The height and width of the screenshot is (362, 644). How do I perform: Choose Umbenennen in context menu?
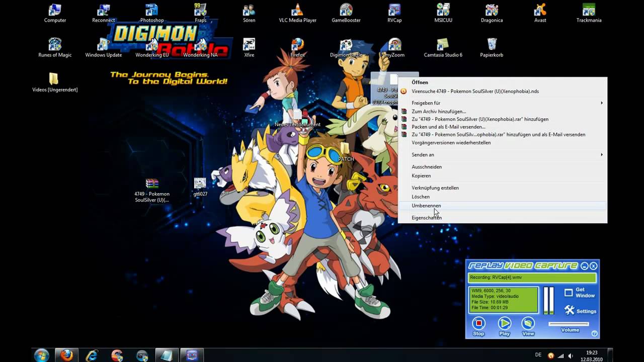(503, 206)
